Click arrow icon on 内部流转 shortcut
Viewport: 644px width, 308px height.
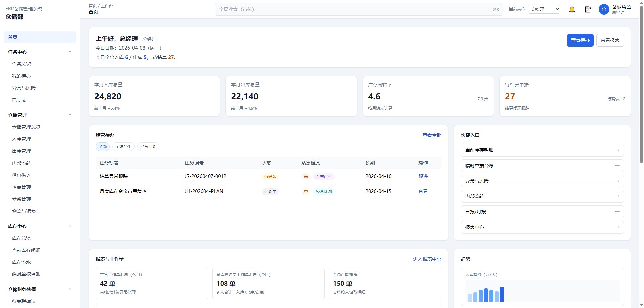617,196
